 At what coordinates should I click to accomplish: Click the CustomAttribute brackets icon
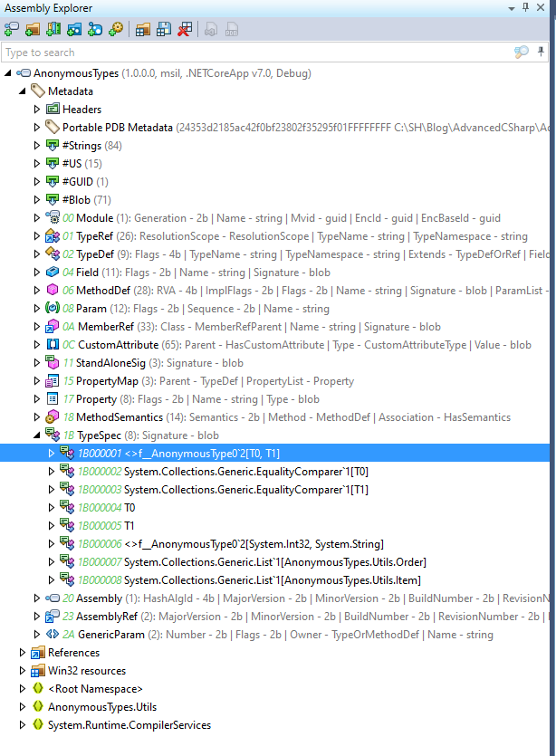(x=53, y=344)
